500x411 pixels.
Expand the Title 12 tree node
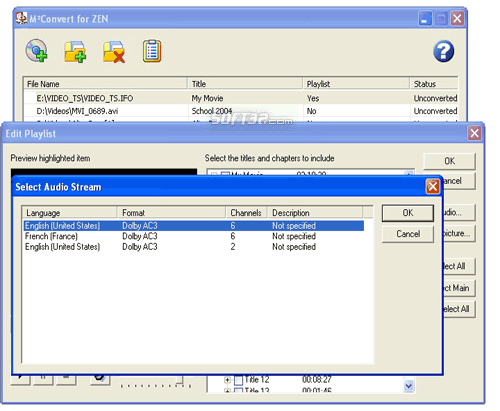227,380
